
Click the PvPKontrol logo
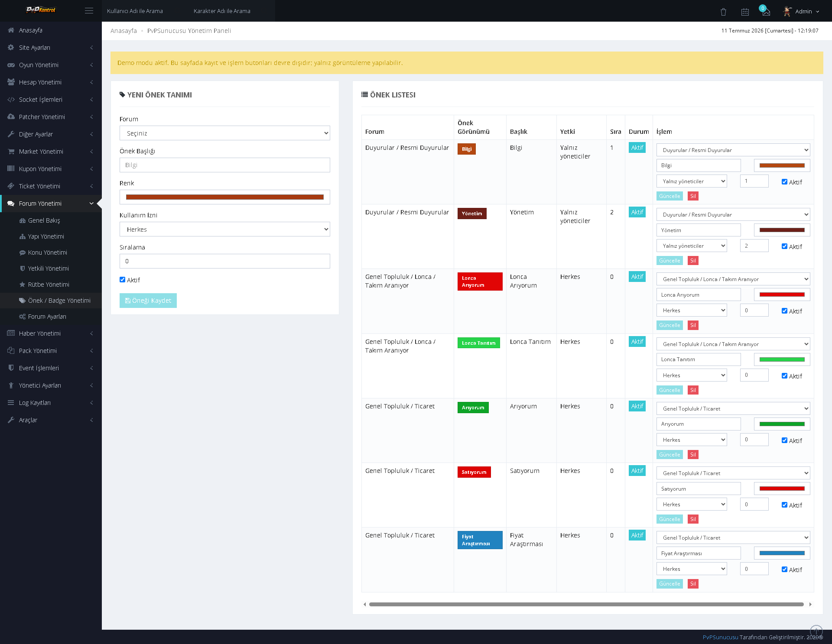click(41, 10)
